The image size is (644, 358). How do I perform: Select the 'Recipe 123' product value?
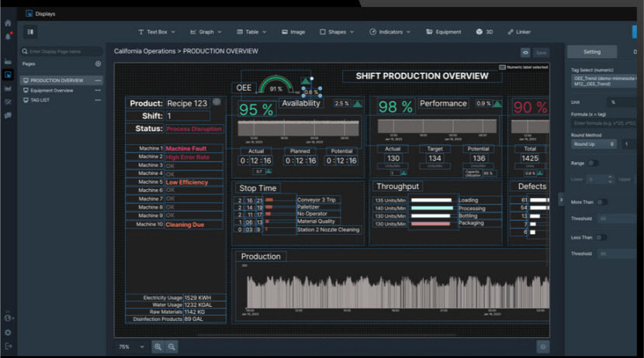point(187,103)
